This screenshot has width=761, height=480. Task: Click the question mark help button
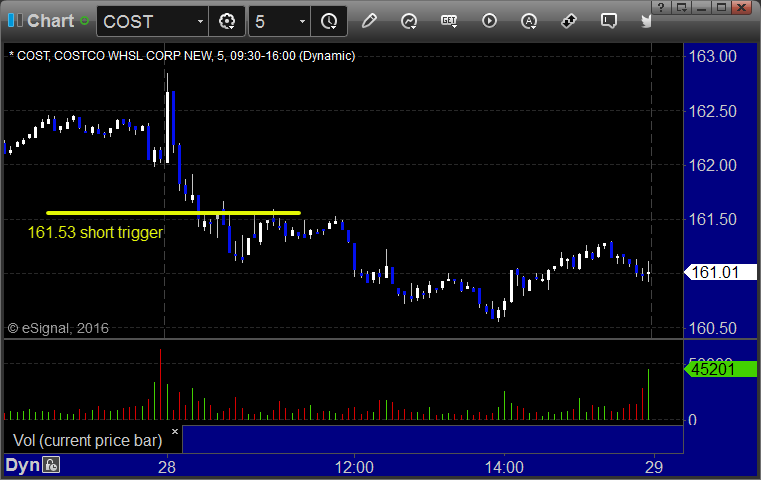click(661, 7)
